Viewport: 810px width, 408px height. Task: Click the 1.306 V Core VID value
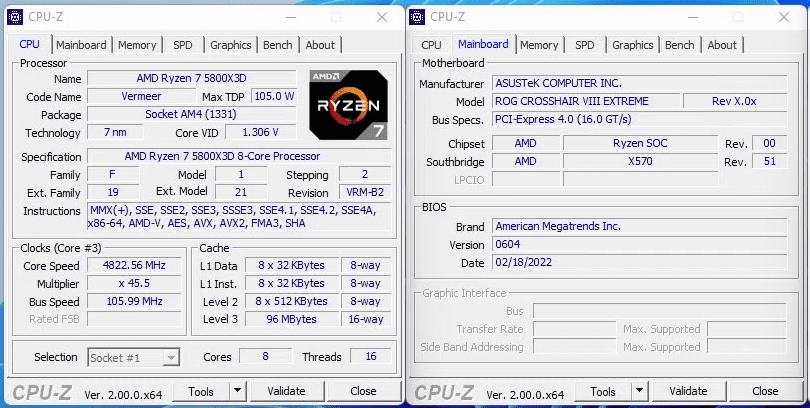pyautogui.click(x=260, y=132)
